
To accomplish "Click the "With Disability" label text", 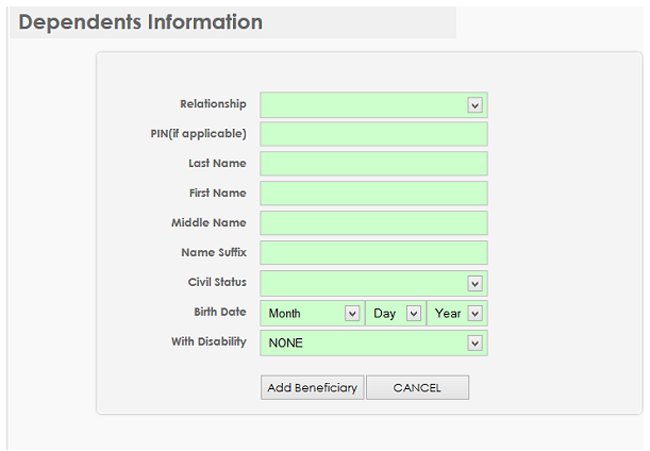I will tap(208, 342).
